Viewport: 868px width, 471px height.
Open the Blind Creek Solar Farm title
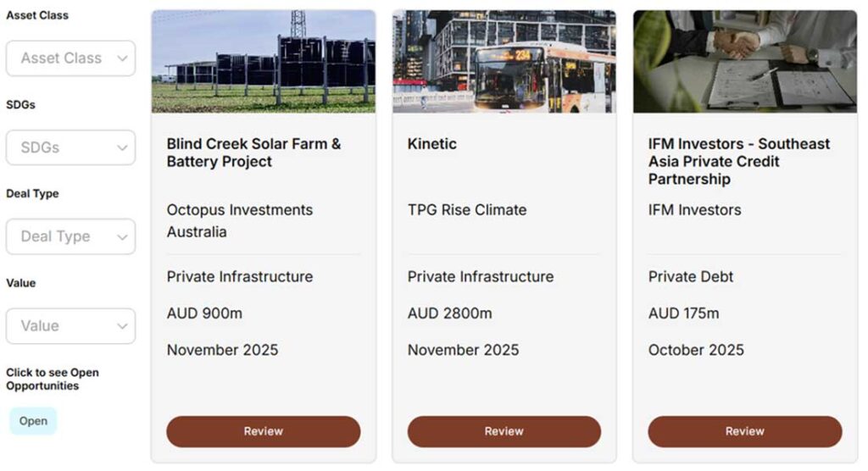point(253,152)
